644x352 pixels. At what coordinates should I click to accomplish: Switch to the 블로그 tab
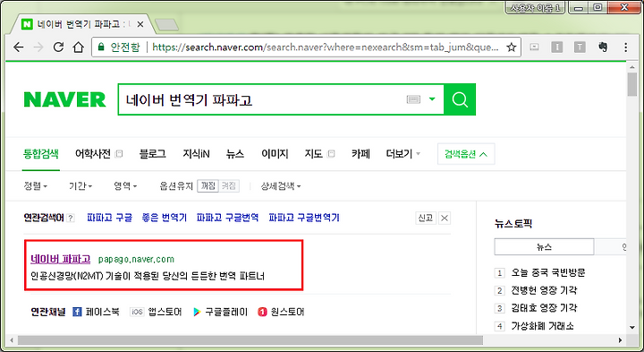tap(152, 154)
